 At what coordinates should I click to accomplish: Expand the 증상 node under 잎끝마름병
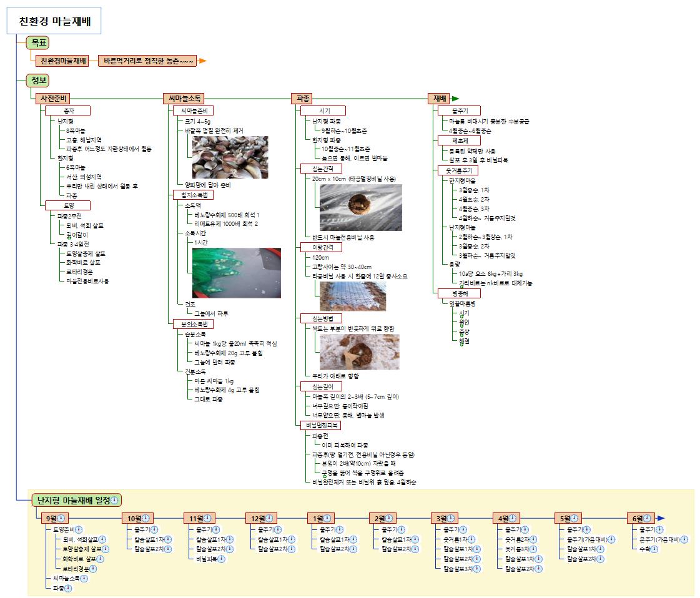[461, 335]
